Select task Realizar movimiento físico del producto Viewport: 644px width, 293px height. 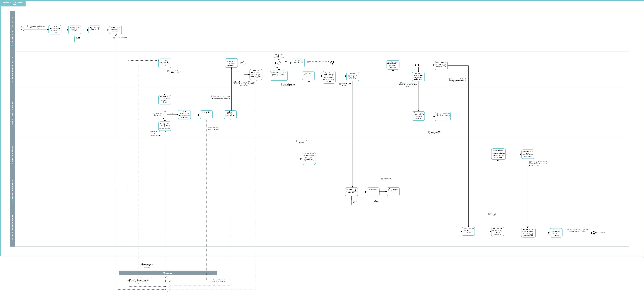(x=442, y=116)
